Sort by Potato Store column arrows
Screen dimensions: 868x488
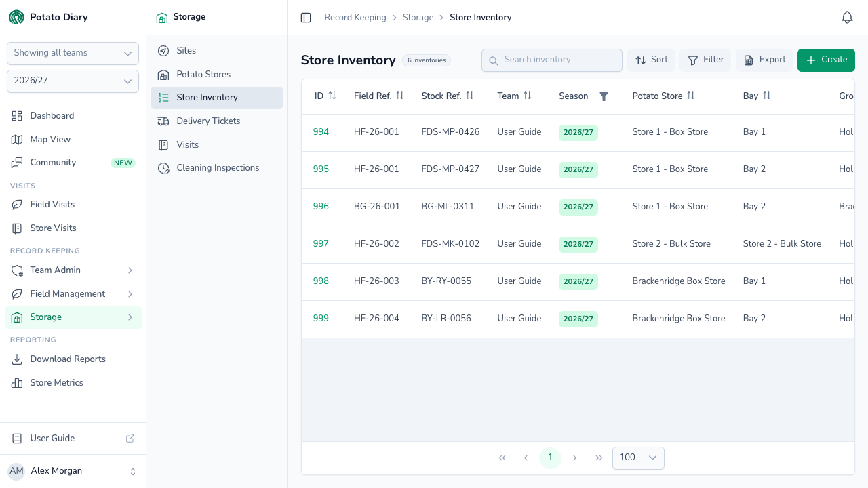[691, 96]
